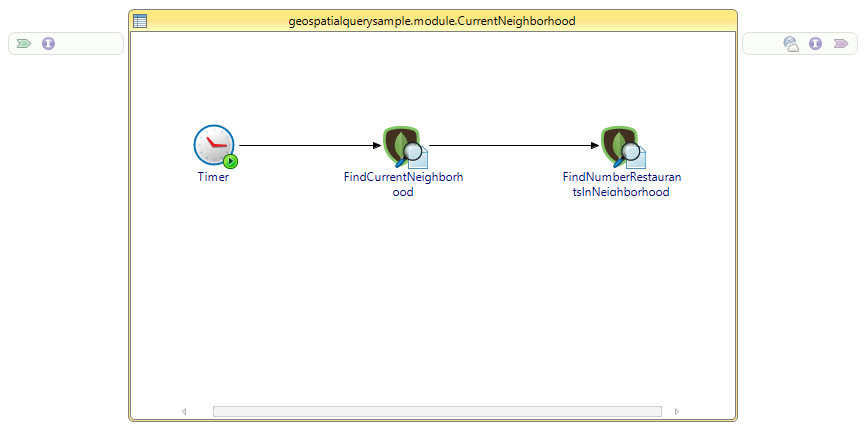
Task: Select the FindCurrentNeighborhood MongoDB query icon
Action: pos(405,147)
